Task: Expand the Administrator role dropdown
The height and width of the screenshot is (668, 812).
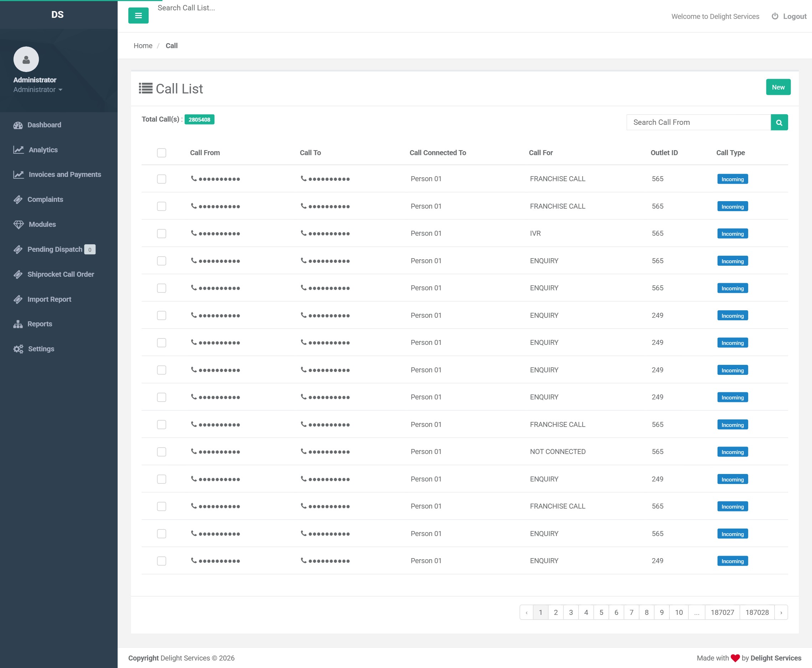Action: point(38,90)
